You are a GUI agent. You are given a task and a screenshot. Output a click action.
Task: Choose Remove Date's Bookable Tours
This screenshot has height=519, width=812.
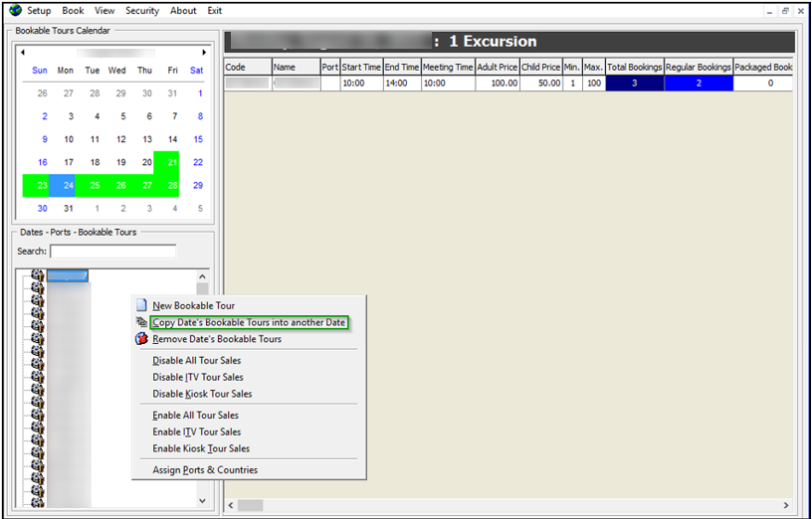(217, 339)
